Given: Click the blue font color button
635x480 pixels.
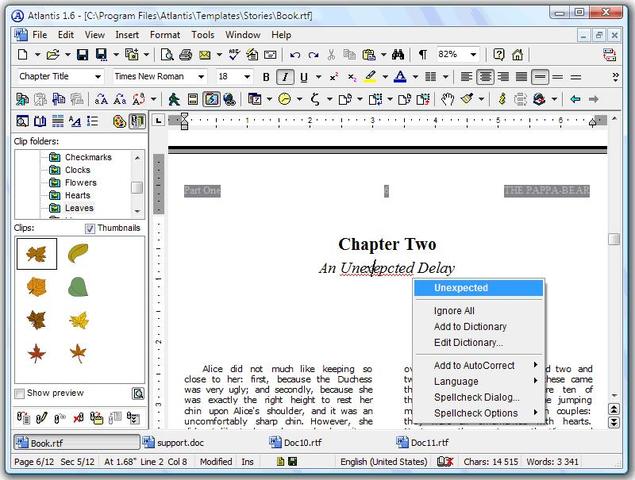Looking at the screenshot, I should tap(400, 77).
